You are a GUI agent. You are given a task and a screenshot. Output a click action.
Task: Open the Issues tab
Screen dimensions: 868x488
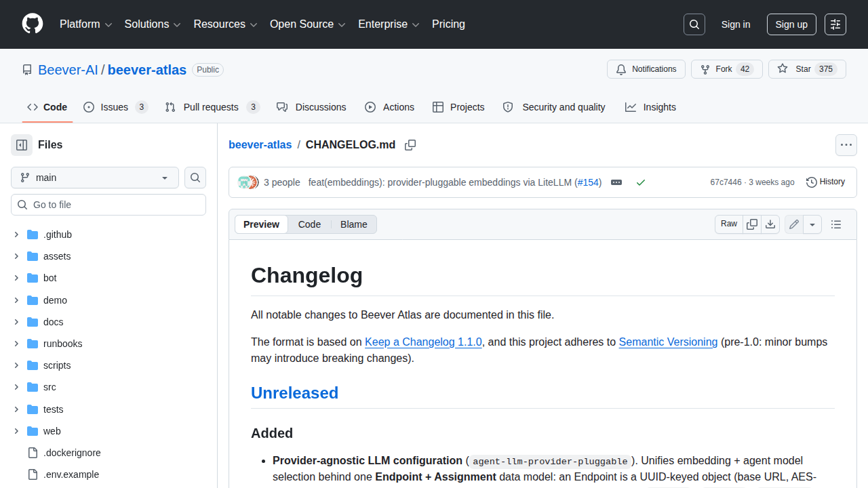115,107
